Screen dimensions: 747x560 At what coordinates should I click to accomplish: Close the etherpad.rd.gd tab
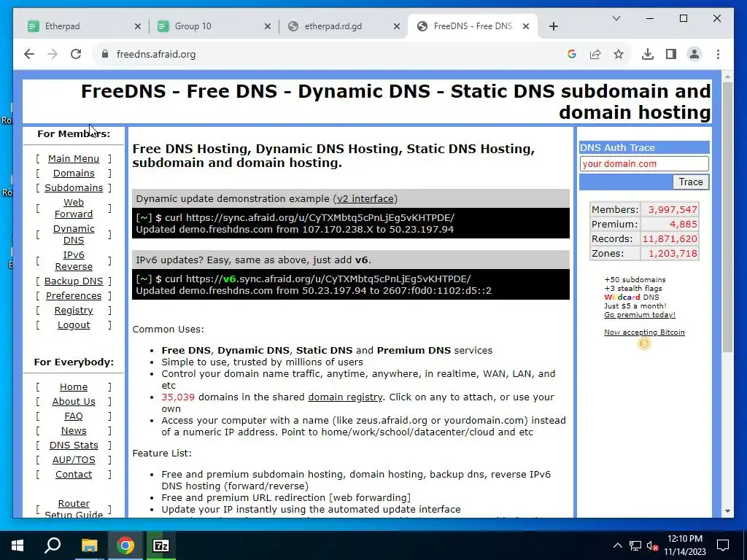[x=396, y=26]
